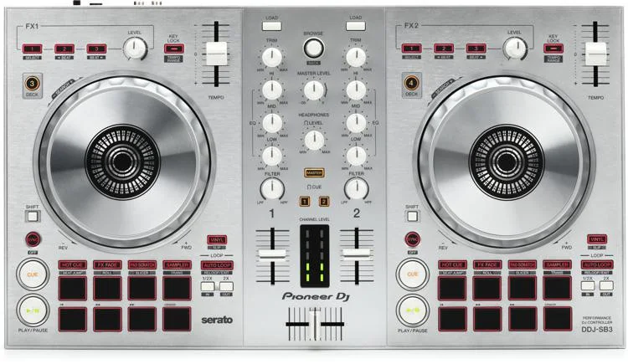Click the left deck TEMPO slider

(x=217, y=53)
